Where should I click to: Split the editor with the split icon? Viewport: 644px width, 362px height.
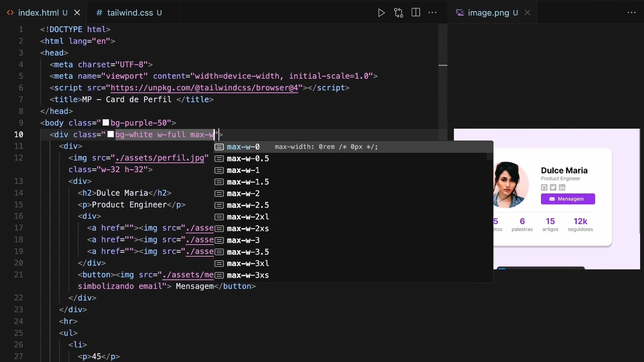(416, 13)
